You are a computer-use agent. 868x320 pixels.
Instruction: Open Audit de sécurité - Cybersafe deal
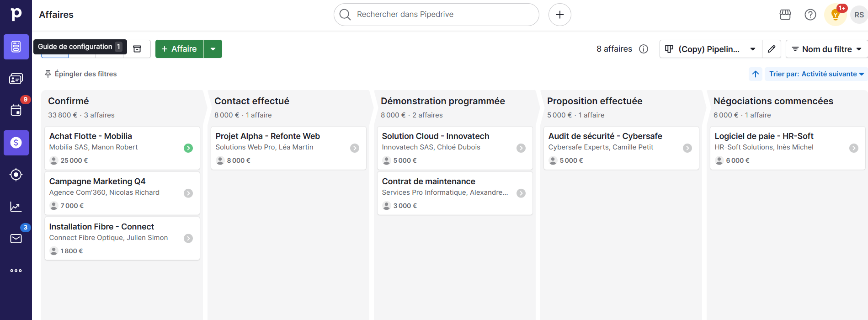605,136
